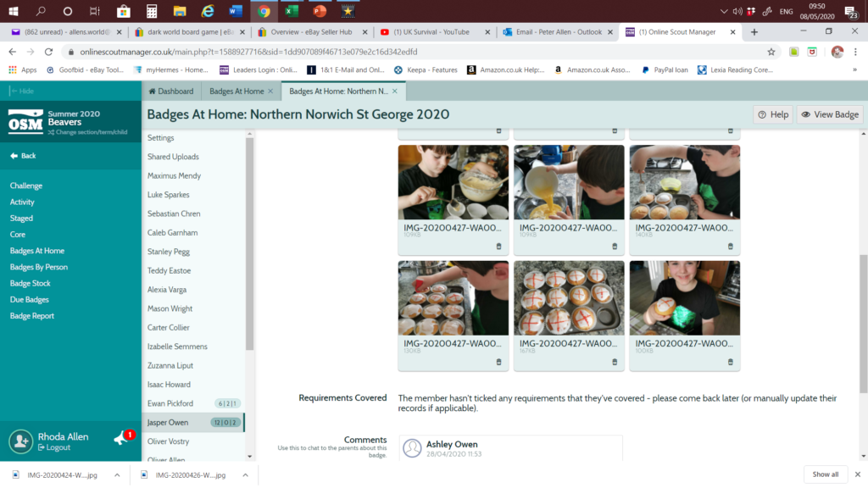The width and height of the screenshot is (868, 488).
Task: Switch to Badges At Home tab
Action: [236, 91]
